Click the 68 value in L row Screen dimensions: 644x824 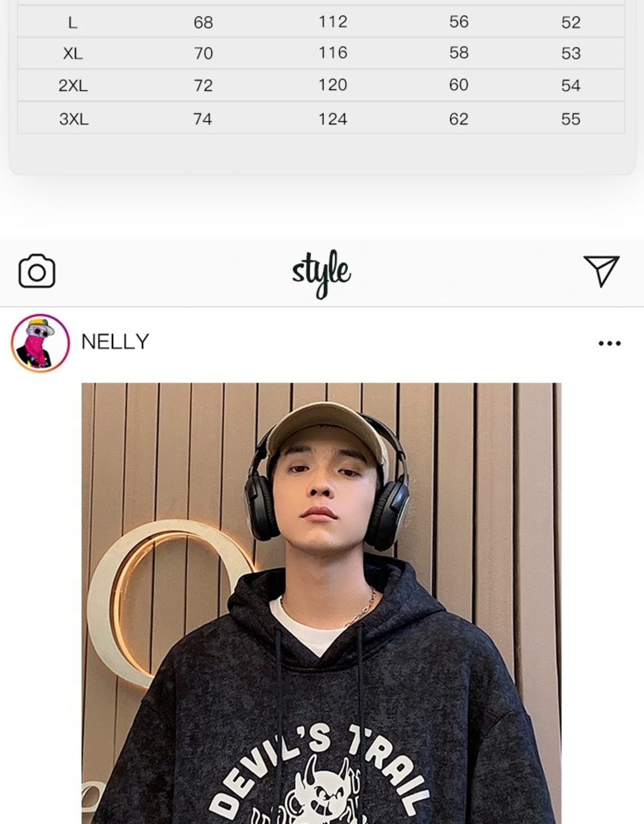click(203, 23)
